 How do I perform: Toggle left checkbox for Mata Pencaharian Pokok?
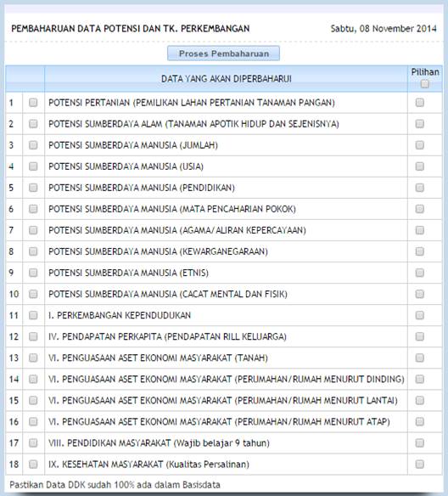click(x=33, y=209)
